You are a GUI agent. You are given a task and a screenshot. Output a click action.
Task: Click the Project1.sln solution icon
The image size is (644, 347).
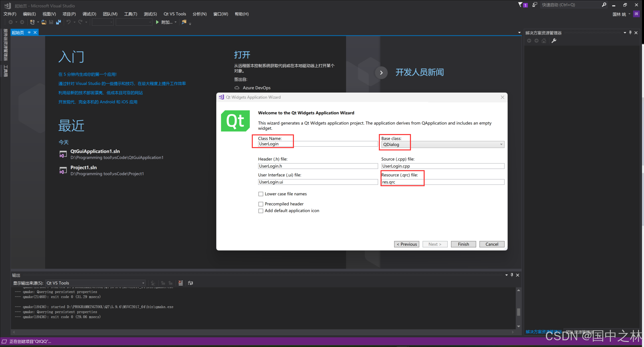(x=63, y=170)
